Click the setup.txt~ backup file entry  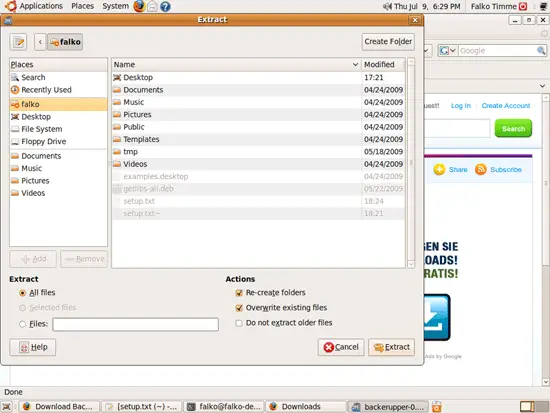tap(258, 213)
